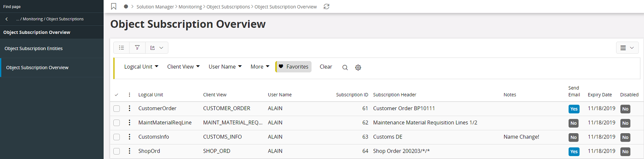
Task: Select the CustomerOrder row checkbox
Action: tap(117, 109)
